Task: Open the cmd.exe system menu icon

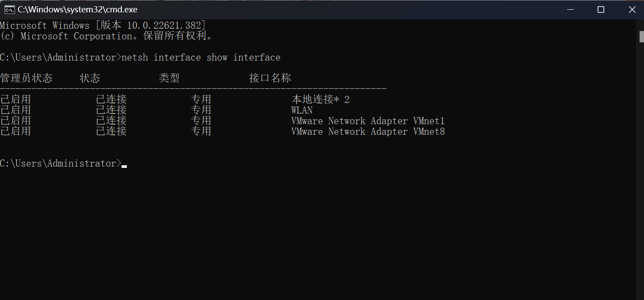Action: tap(9, 9)
